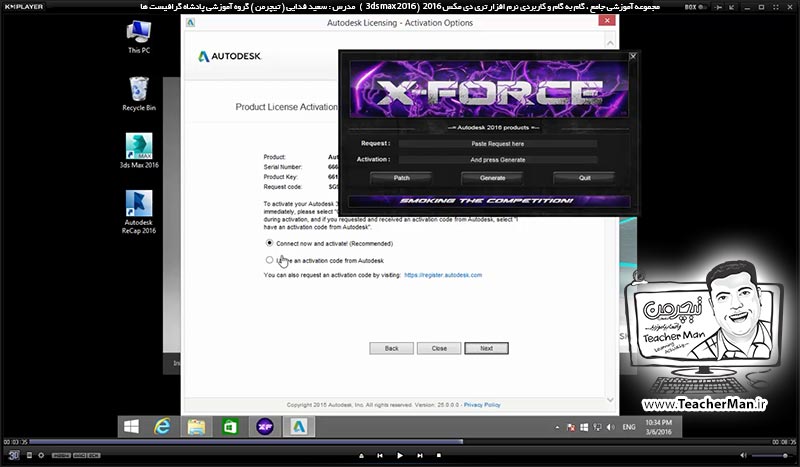Click Close button below activation options
The width and height of the screenshot is (800, 467).
tap(439, 348)
